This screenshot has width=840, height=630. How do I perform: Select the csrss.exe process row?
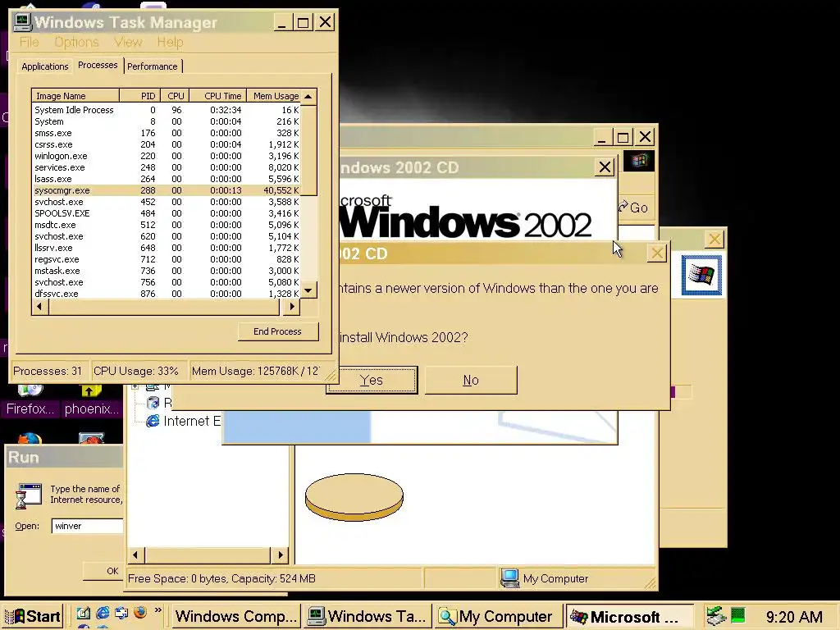(167, 144)
